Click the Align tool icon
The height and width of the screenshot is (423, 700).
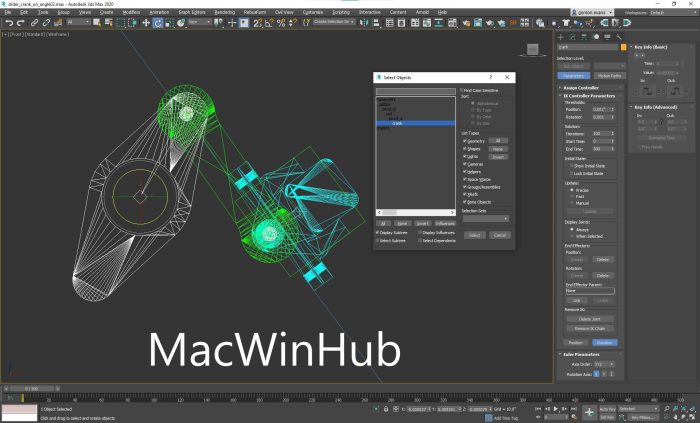pos(376,23)
